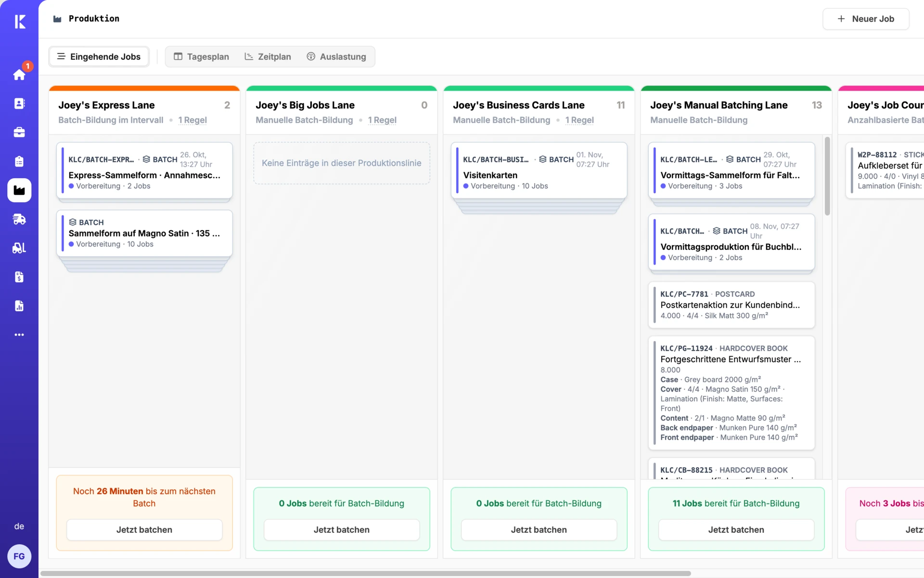Click Jetzt batchen in Express Lane
This screenshot has height=578, width=924.
click(x=144, y=530)
